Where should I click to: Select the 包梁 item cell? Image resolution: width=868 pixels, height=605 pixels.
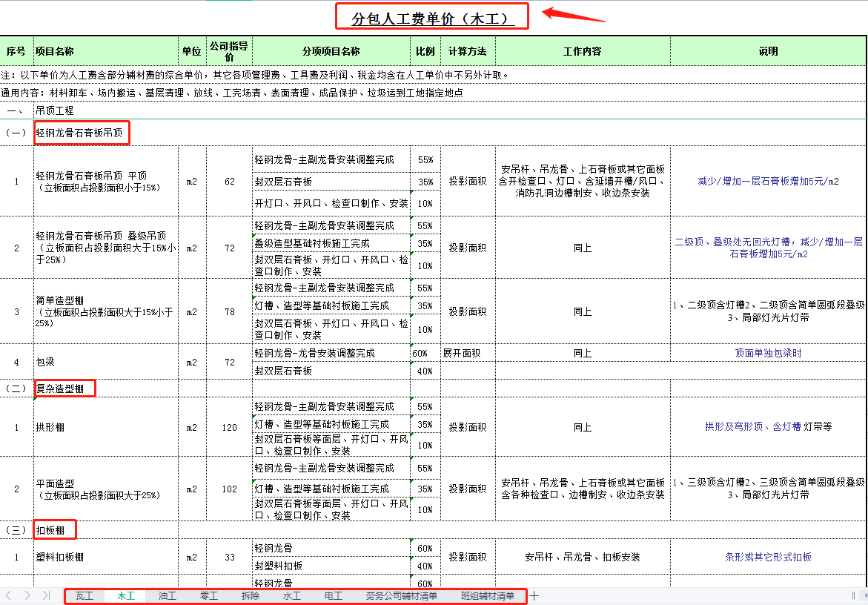pyautogui.click(x=106, y=362)
